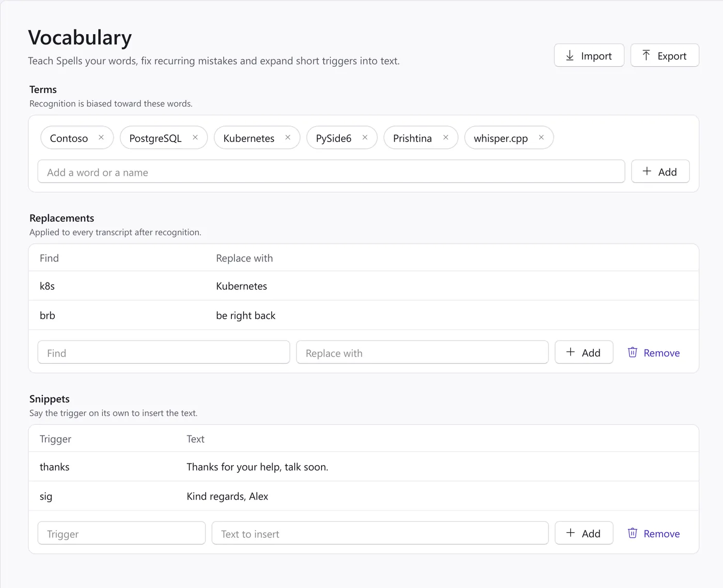
Task: Remove the whisper.cpp term chip
Action: [541, 137]
